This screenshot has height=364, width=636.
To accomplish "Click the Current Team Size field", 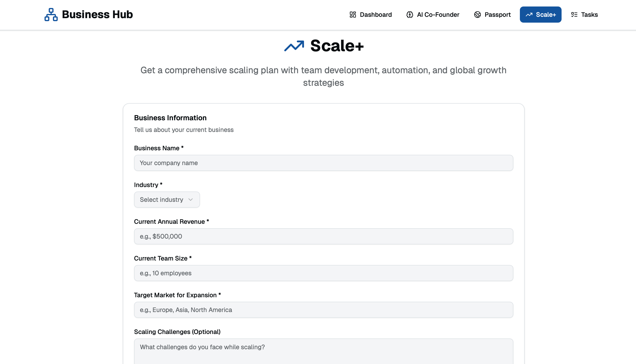I will [323, 273].
